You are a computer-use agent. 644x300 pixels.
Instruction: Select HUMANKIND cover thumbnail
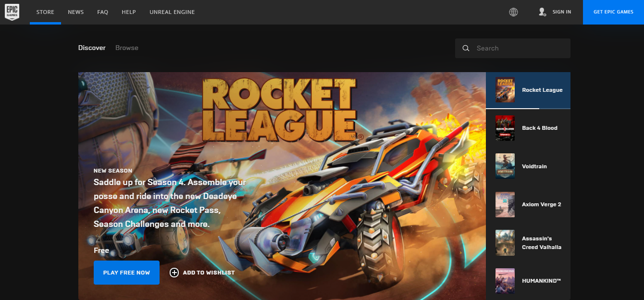tap(505, 281)
